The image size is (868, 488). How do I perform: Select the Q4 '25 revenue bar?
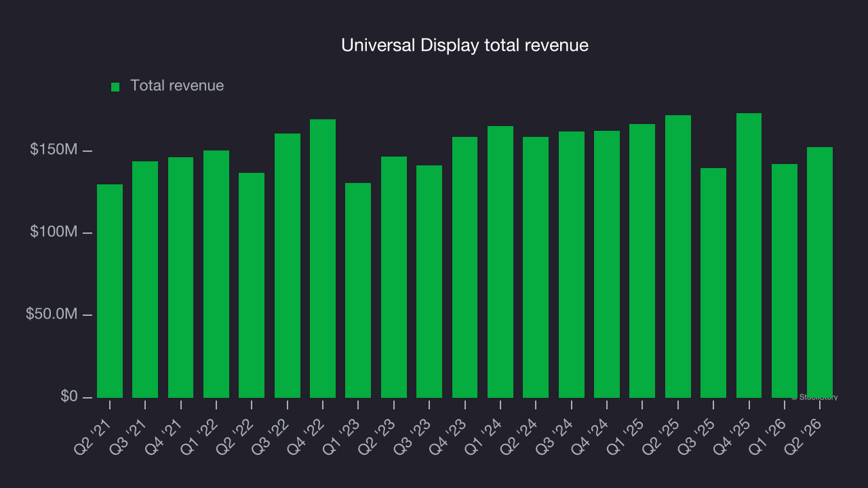pyautogui.click(x=749, y=256)
